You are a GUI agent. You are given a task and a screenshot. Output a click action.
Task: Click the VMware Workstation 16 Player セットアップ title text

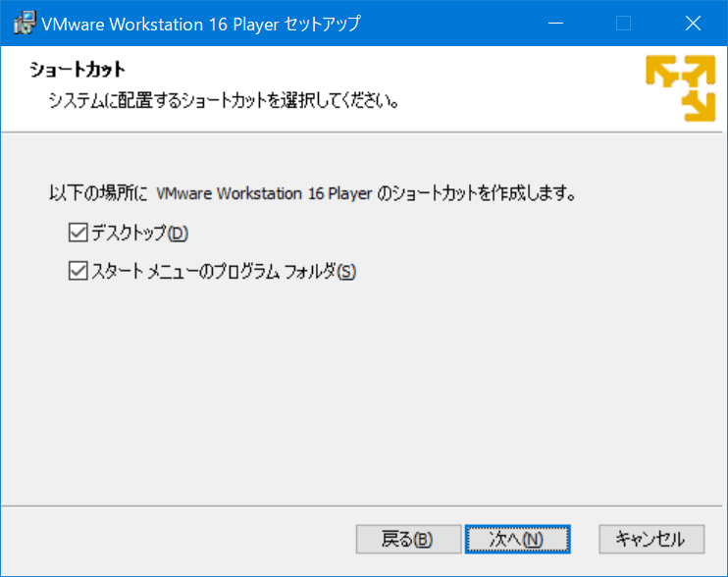[x=201, y=24]
